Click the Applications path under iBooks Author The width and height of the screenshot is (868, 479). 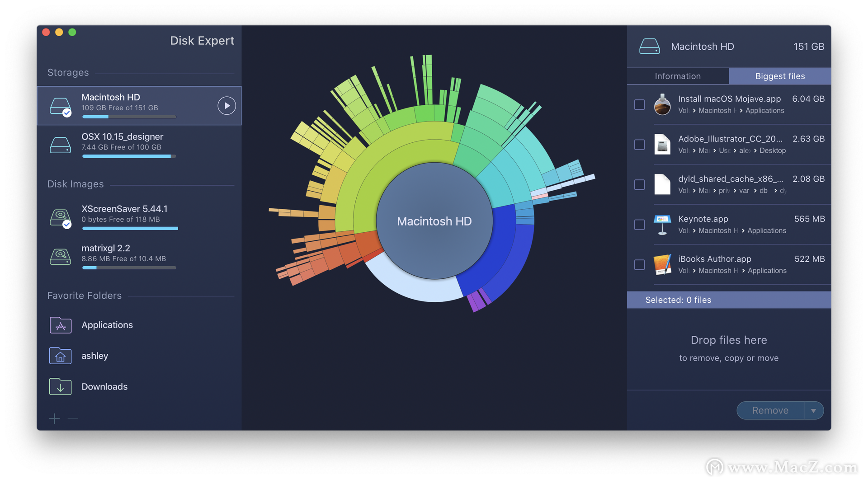tap(767, 271)
